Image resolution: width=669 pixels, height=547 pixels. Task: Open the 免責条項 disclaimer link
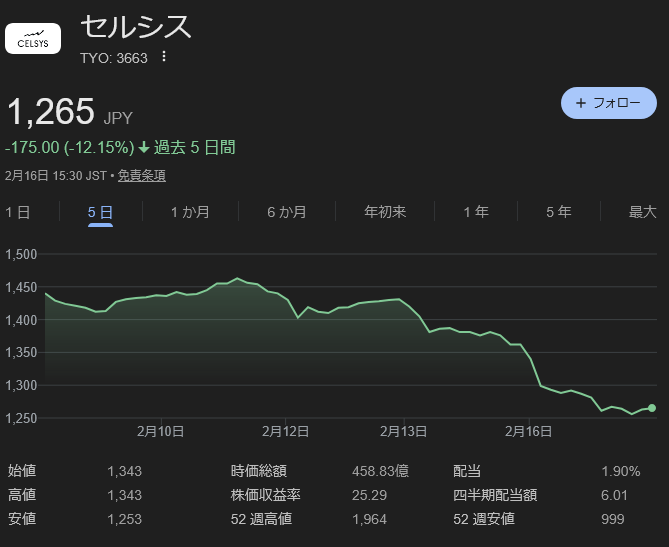coord(142,175)
